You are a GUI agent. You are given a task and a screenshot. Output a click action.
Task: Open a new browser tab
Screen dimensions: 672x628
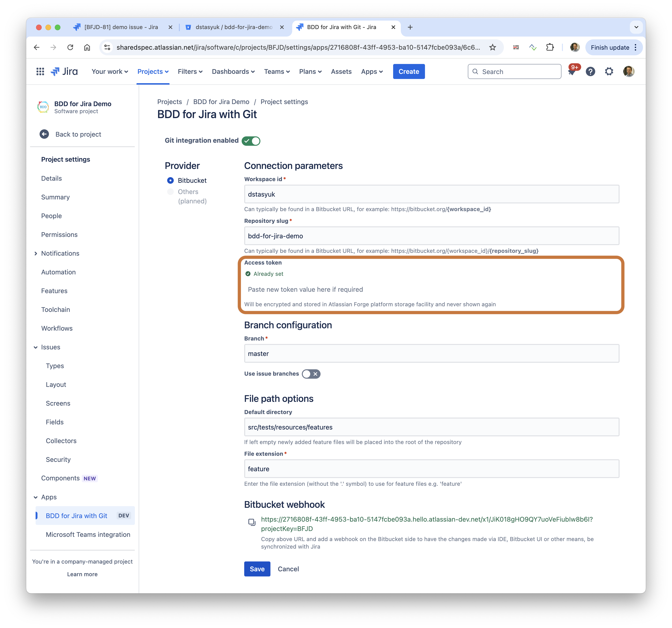click(410, 27)
